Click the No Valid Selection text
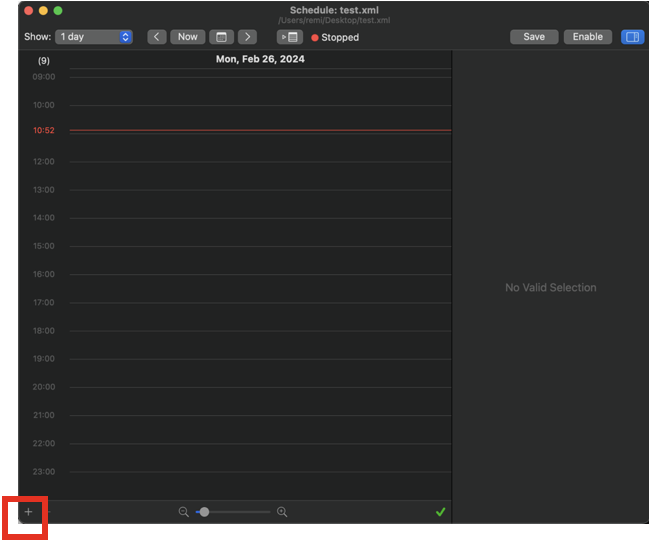650x542 pixels. click(551, 287)
